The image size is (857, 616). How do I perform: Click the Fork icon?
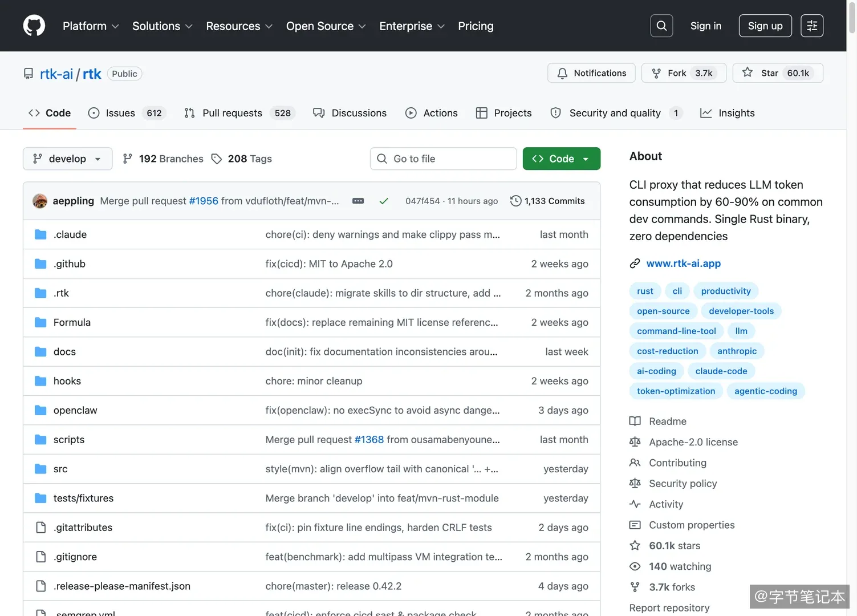click(x=656, y=73)
